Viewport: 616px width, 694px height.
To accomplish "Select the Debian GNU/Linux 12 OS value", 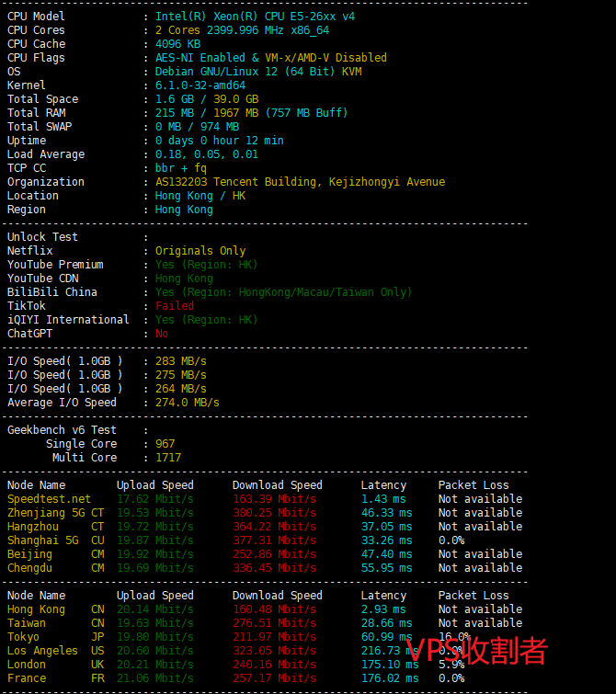I will pos(258,72).
